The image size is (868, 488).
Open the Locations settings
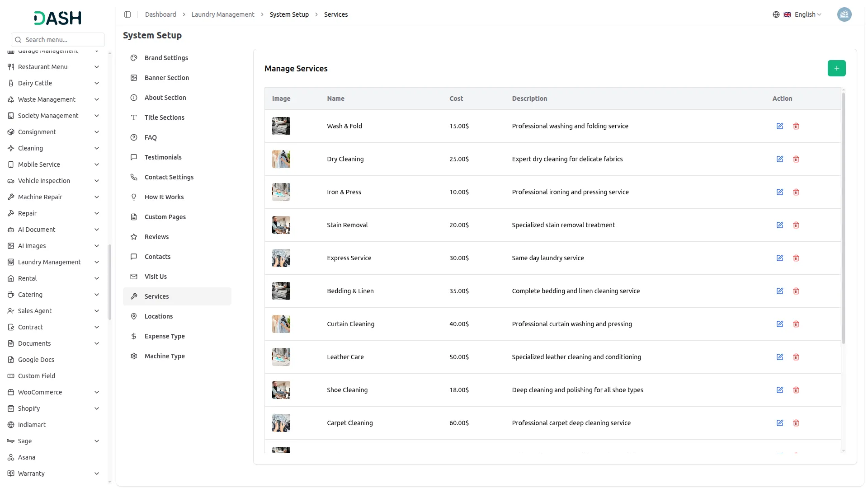(177, 316)
